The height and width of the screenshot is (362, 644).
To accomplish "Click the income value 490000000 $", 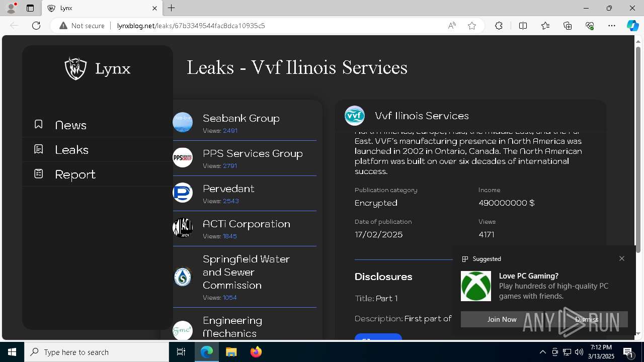I will (507, 203).
